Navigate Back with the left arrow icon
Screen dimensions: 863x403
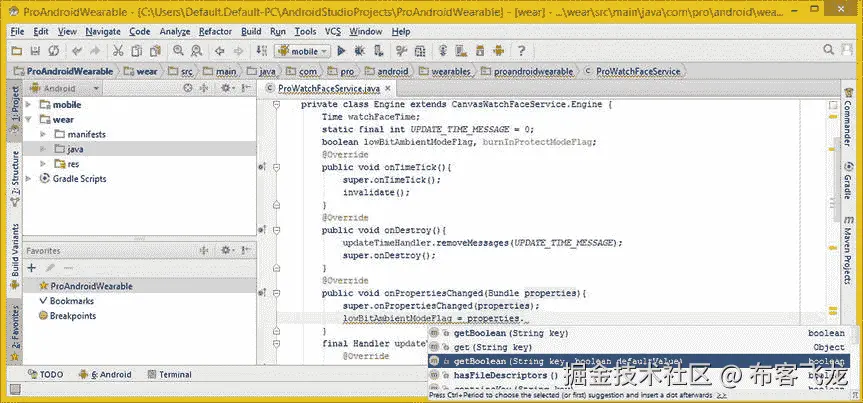pos(220,51)
